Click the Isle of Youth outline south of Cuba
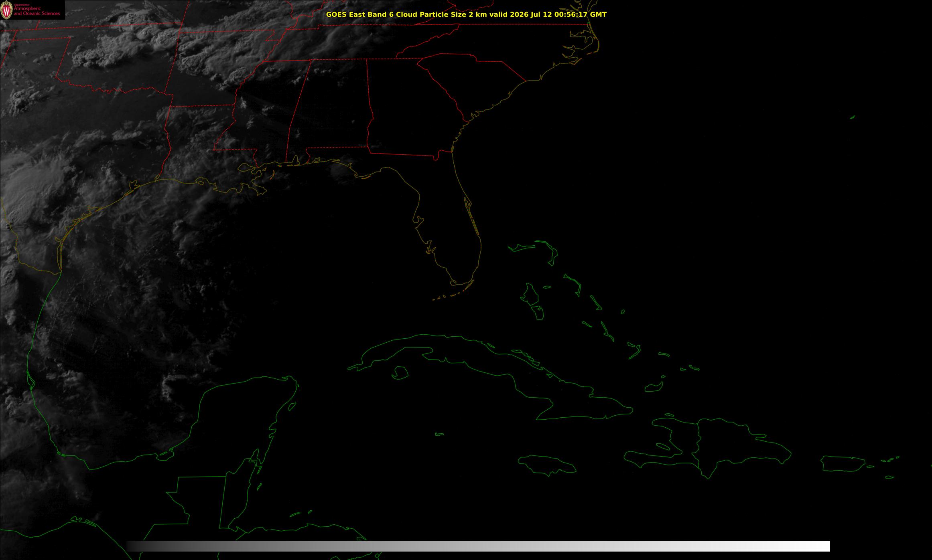This screenshot has height=560, width=932. (x=400, y=373)
